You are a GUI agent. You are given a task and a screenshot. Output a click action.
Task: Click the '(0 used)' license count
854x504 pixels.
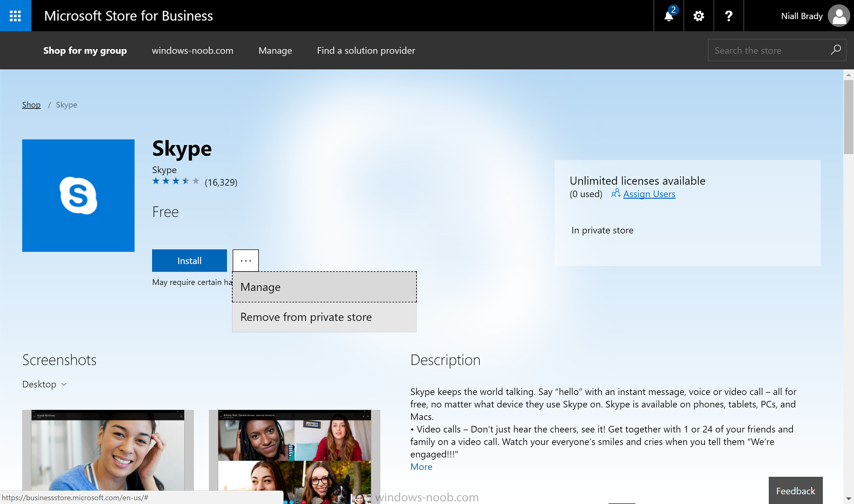coord(586,194)
